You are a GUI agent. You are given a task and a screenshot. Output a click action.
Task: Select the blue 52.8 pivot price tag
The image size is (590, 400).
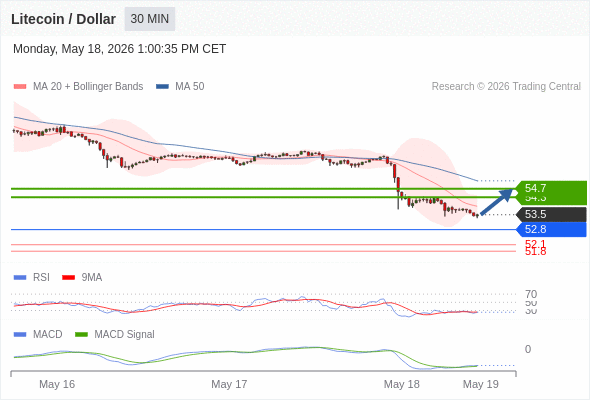[x=551, y=230]
